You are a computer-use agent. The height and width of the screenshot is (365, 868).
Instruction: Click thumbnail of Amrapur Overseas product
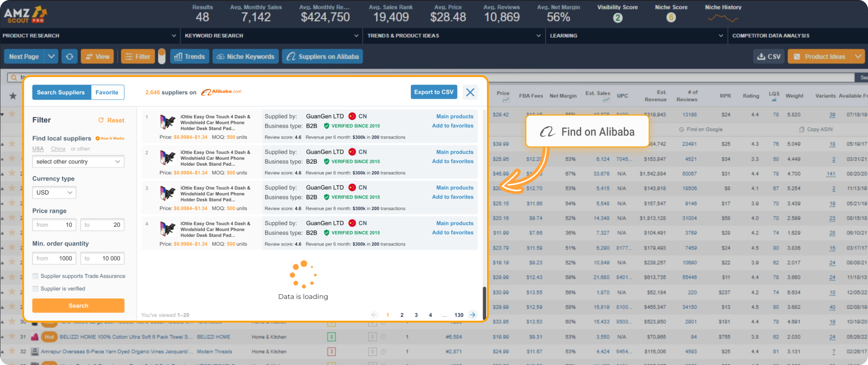click(35, 352)
